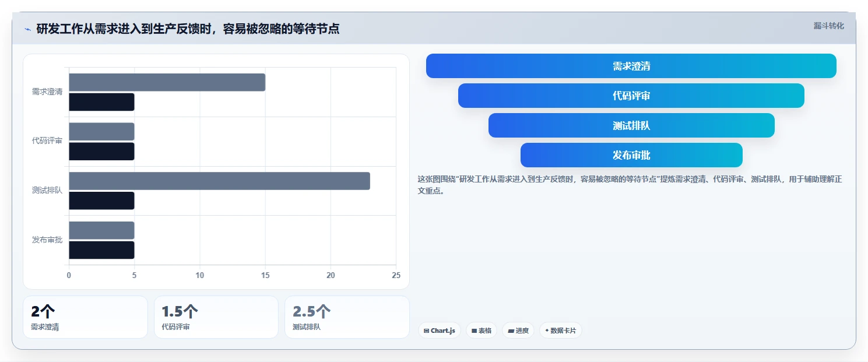Click the 进度 chip icon
Image resolution: width=868 pixels, height=362 pixels.
tap(511, 331)
